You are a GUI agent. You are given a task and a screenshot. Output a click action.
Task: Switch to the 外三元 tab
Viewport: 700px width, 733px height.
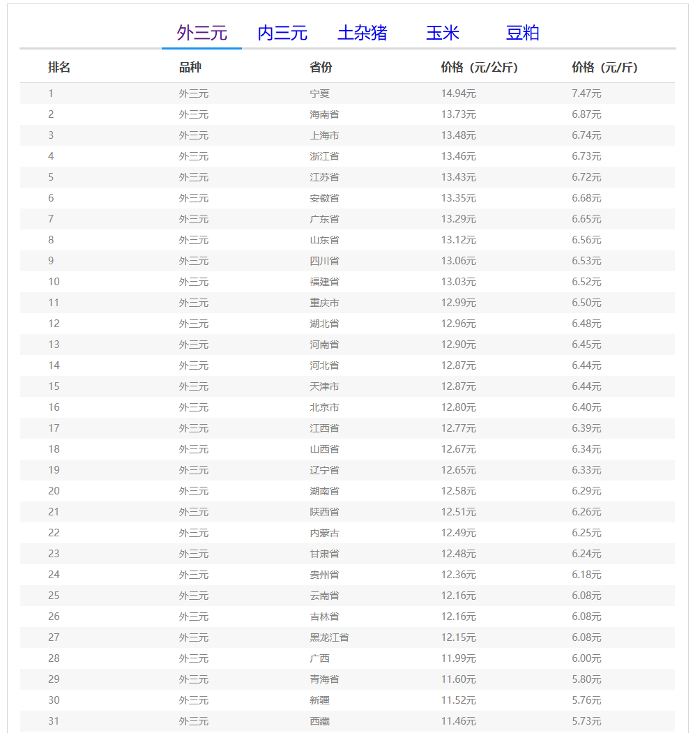click(x=201, y=33)
